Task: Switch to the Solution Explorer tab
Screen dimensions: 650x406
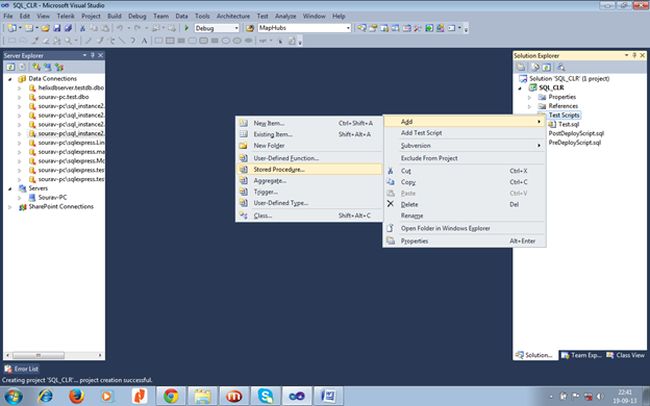Action: pos(535,355)
